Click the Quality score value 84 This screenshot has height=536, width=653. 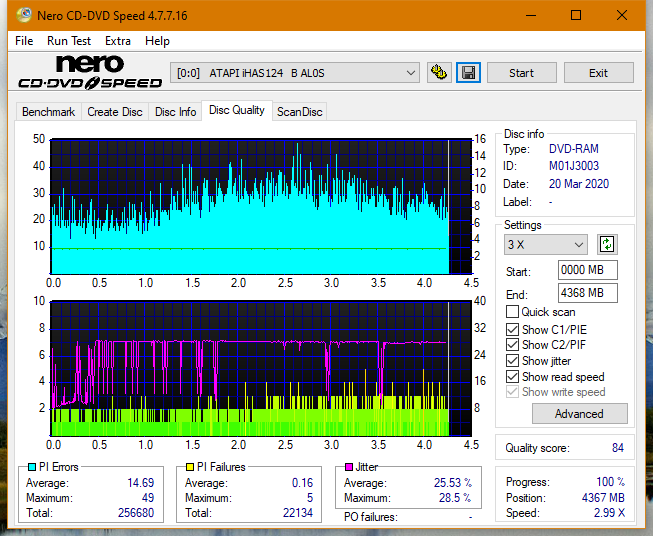pos(618,448)
